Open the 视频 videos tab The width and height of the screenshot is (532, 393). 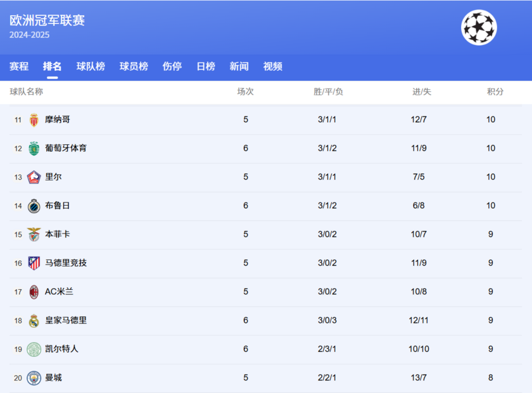(x=272, y=66)
